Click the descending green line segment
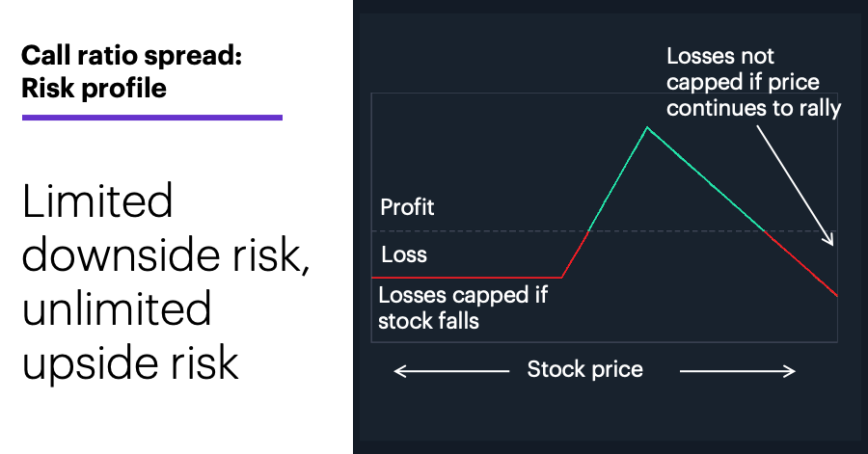 point(706,179)
